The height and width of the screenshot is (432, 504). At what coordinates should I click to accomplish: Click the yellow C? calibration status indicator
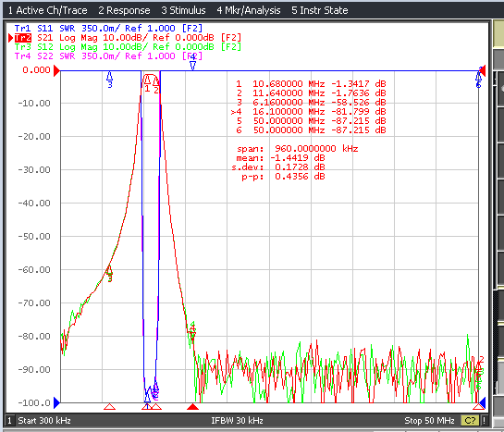pyautogui.click(x=470, y=420)
